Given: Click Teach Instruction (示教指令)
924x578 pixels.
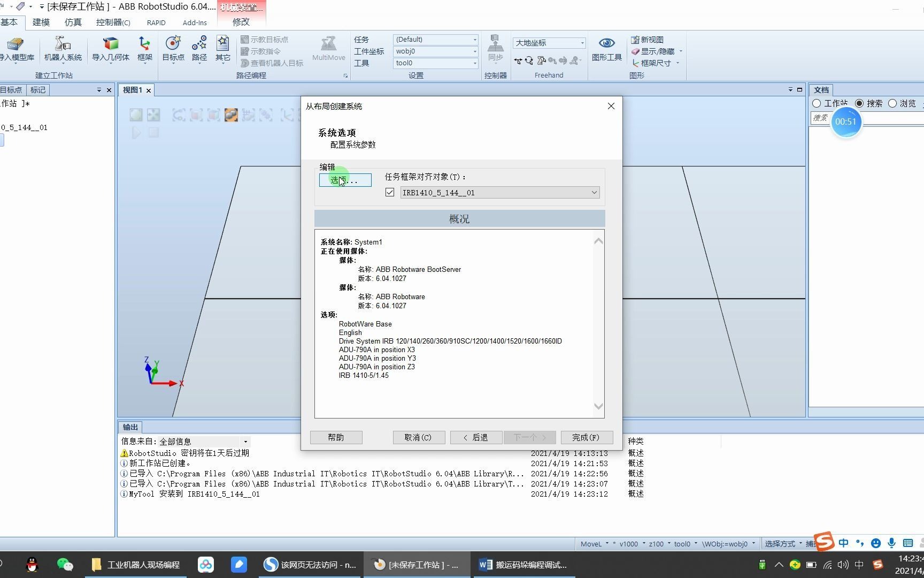Looking at the screenshot, I should tap(261, 51).
